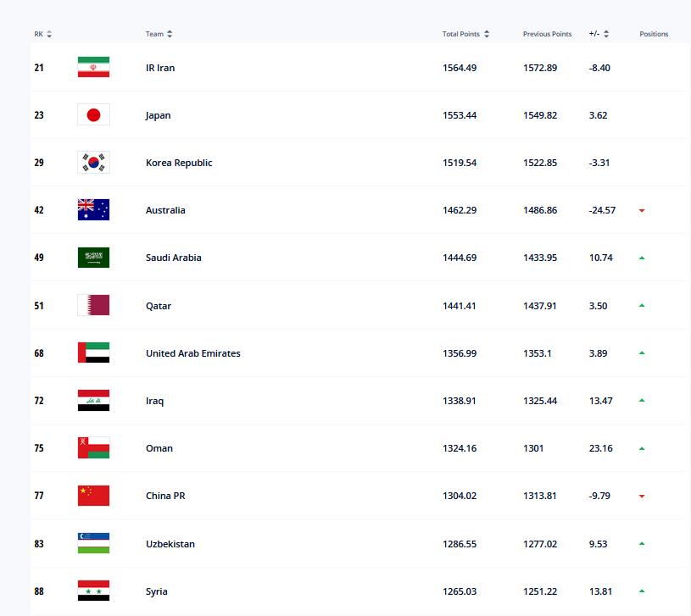Image resolution: width=691 pixels, height=616 pixels.
Task: Click Saudi Arabia's green up position arrow
Action: tap(642, 258)
